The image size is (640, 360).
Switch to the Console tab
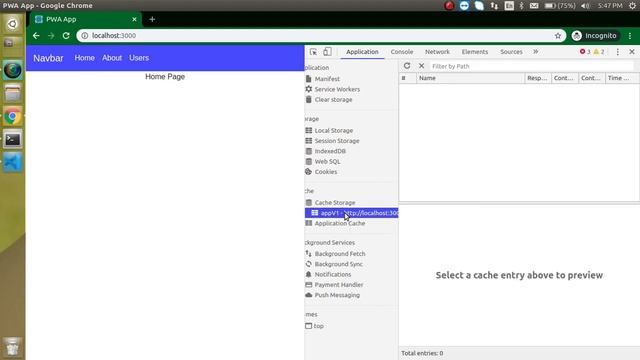pos(402,52)
